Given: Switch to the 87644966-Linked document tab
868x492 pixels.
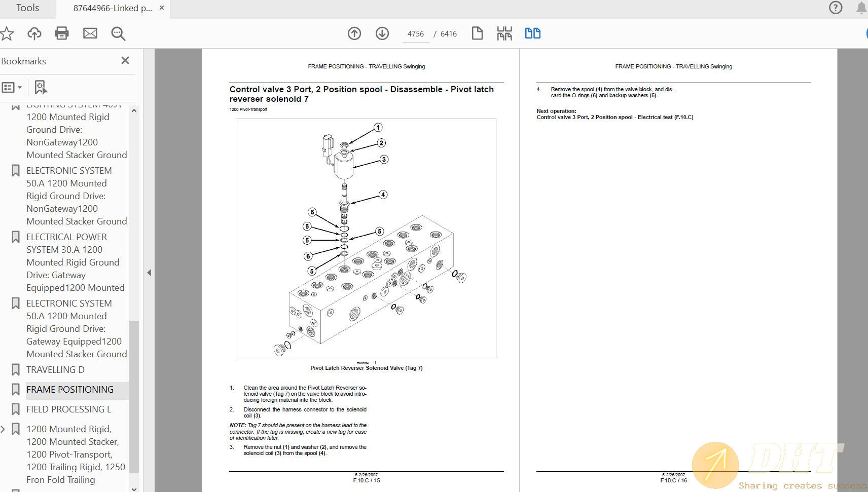Looking at the screenshot, I should (x=113, y=8).
